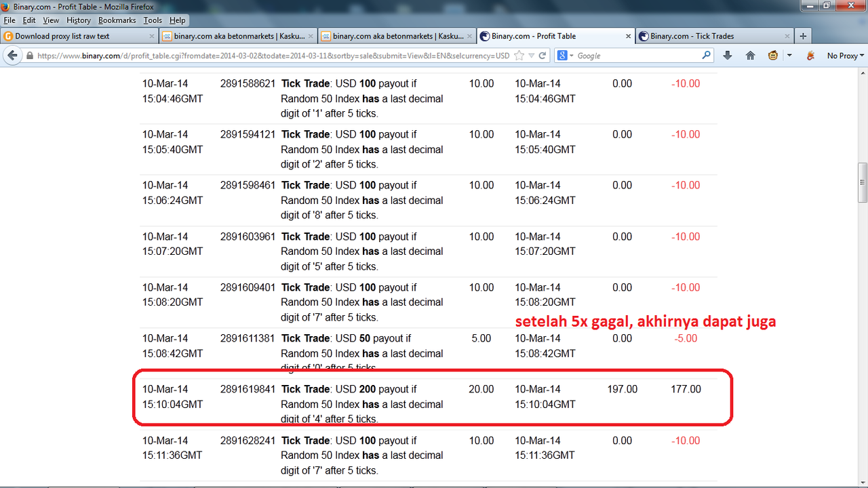Screen dimensions: 868x488
Task: Open the Bookmarks menu
Action: pyautogui.click(x=117, y=20)
